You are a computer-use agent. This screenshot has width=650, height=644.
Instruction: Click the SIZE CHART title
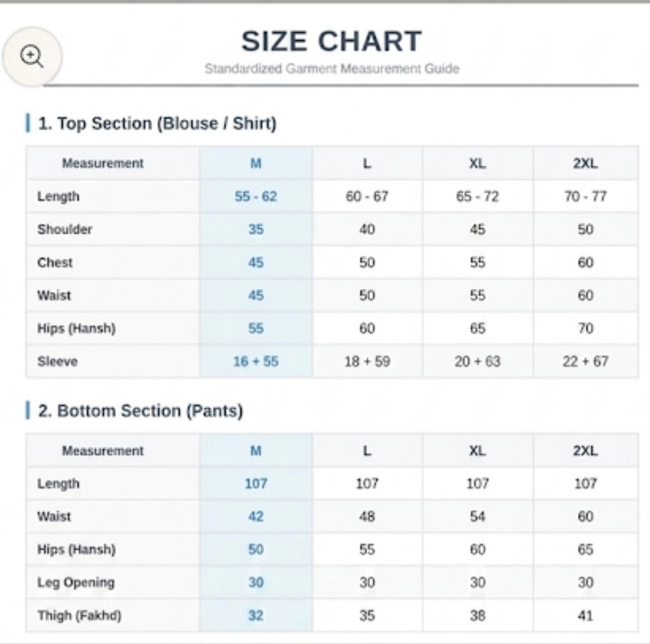(x=332, y=41)
